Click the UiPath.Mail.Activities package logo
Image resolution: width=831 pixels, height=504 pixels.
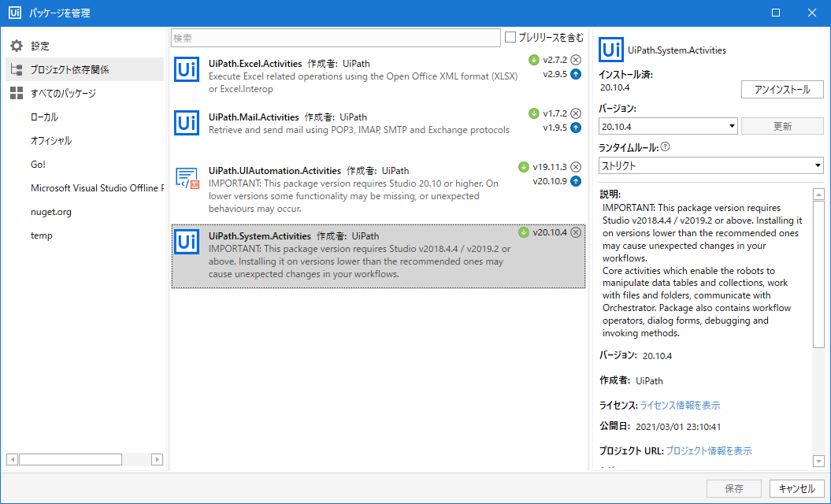[x=187, y=123]
